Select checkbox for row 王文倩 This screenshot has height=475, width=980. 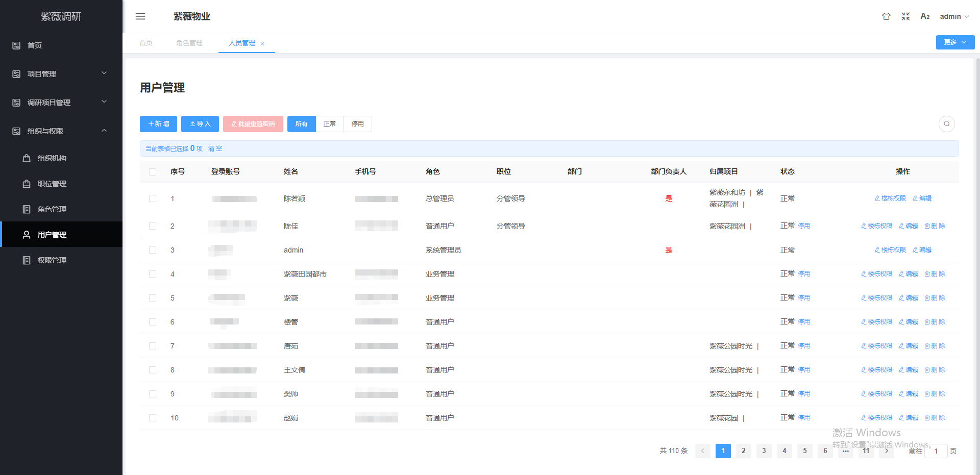click(153, 370)
